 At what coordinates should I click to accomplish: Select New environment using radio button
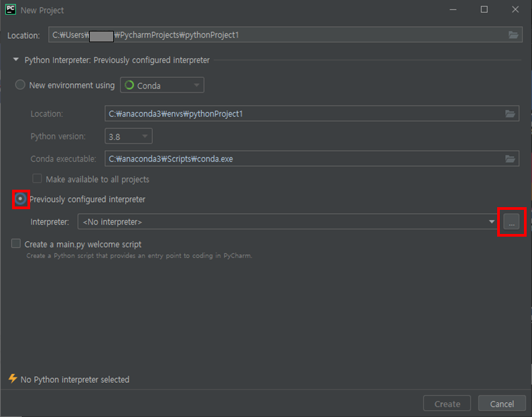(20, 84)
